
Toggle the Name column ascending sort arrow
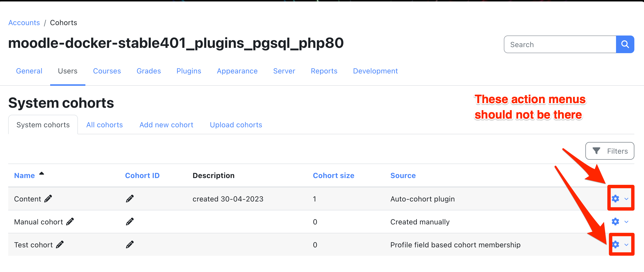pos(41,173)
